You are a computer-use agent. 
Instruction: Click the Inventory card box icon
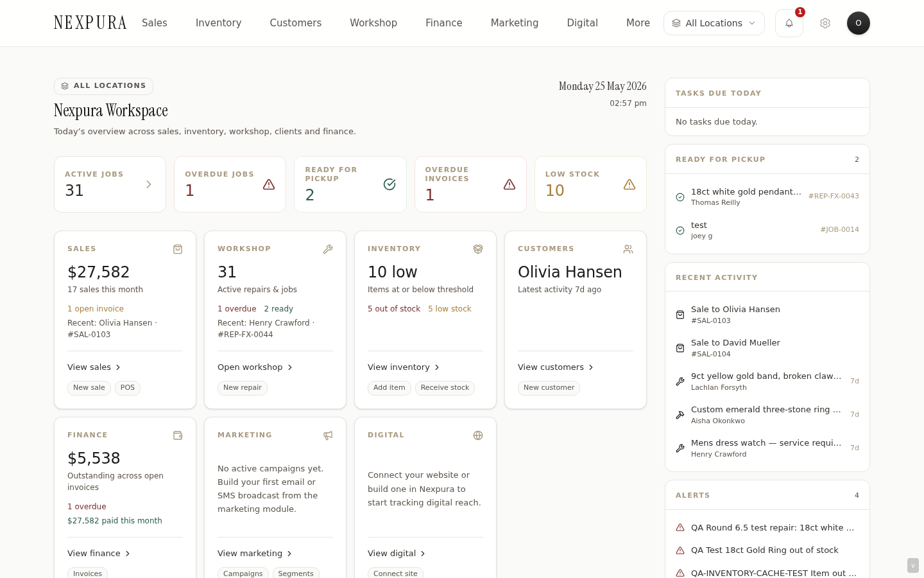pos(478,249)
